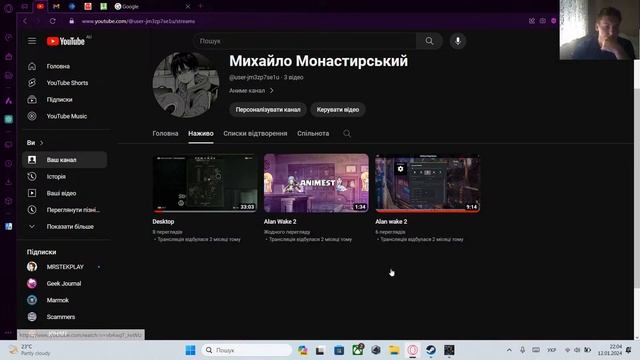Click the channel avatar image

click(x=186, y=85)
